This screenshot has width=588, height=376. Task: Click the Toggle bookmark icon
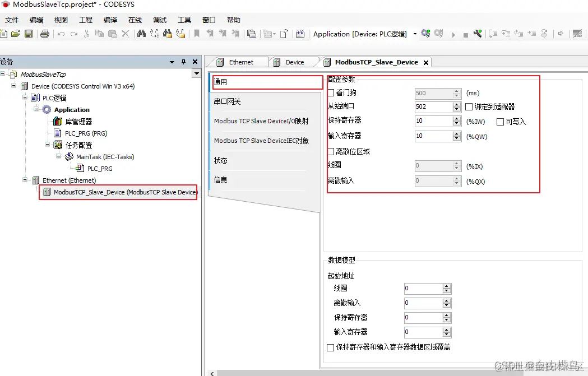point(197,34)
